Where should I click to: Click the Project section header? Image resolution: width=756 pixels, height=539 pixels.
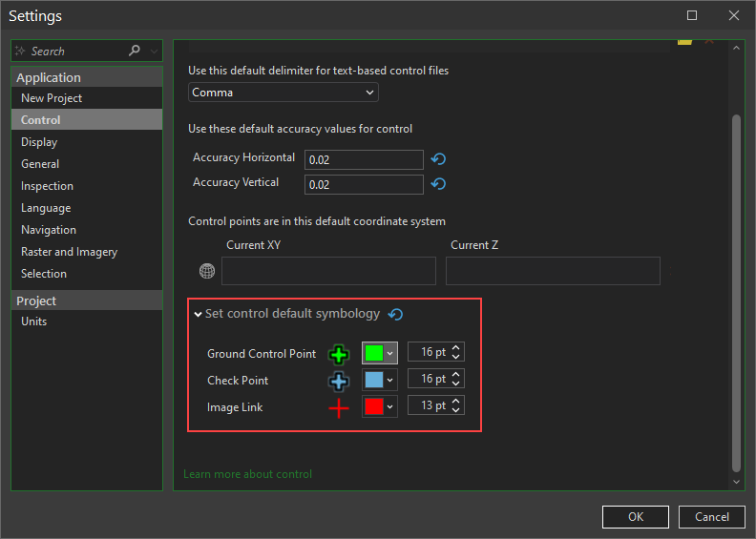pyautogui.click(x=87, y=301)
